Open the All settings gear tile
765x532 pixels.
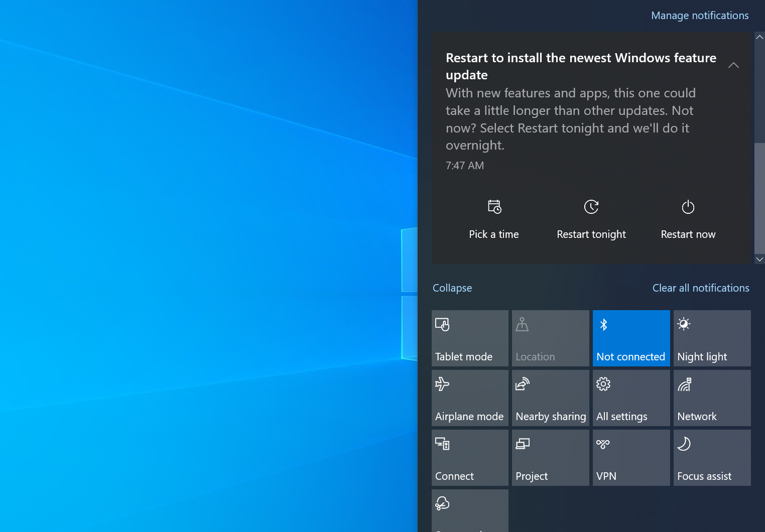631,398
